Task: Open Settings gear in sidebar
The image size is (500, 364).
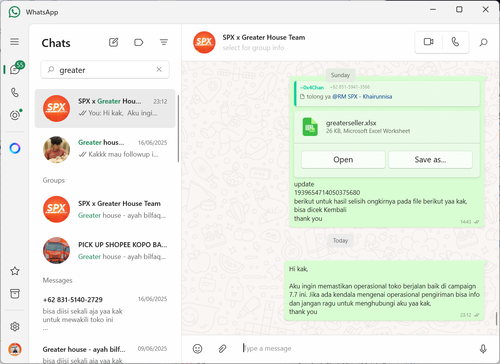Action: 15,327
